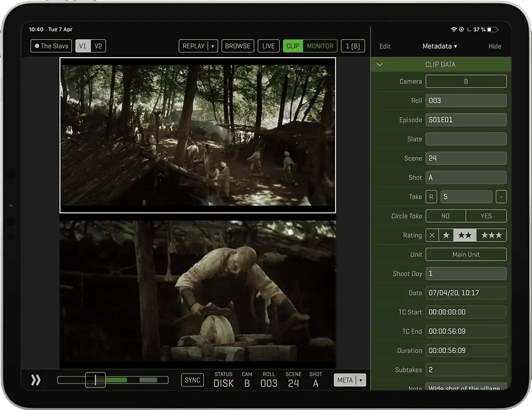Click the Subtakes field
Screen dimensions: 532x410
coord(466,369)
